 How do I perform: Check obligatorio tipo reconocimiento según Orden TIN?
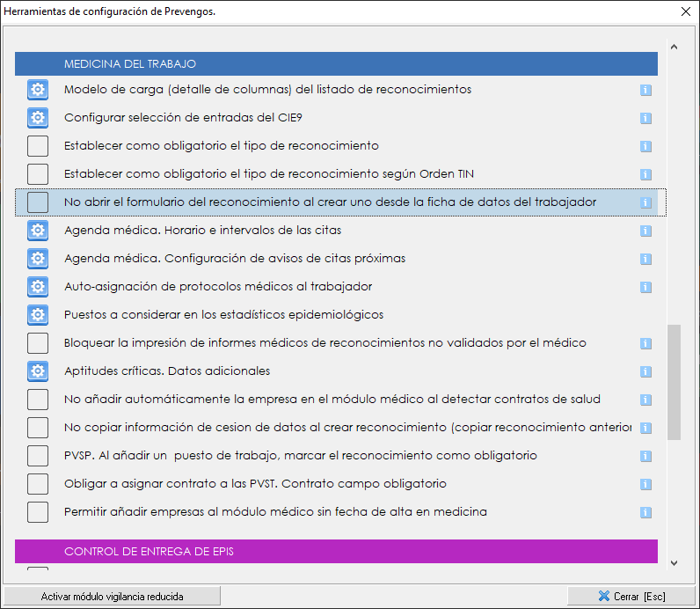click(x=38, y=174)
